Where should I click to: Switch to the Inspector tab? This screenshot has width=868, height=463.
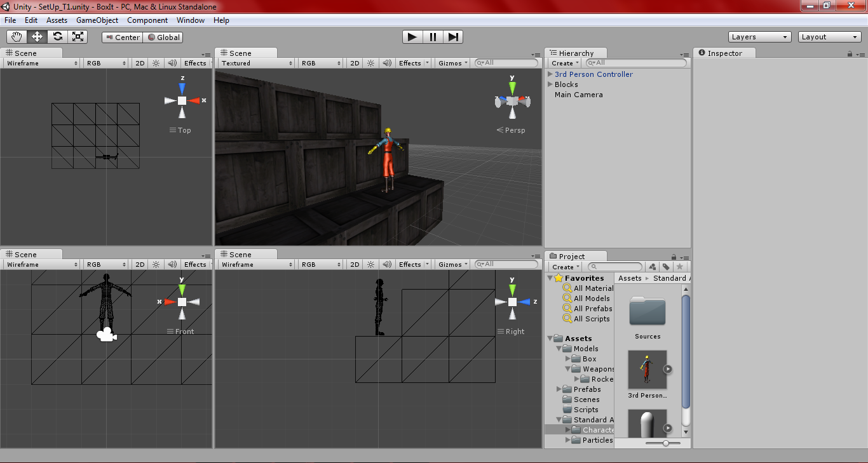[724, 53]
